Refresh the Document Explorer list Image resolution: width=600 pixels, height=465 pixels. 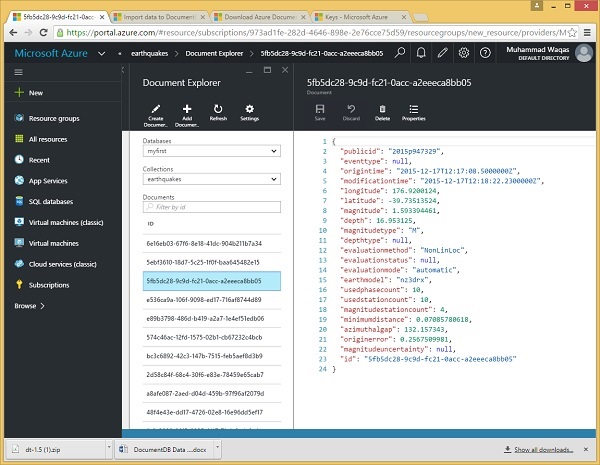(x=218, y=108)
